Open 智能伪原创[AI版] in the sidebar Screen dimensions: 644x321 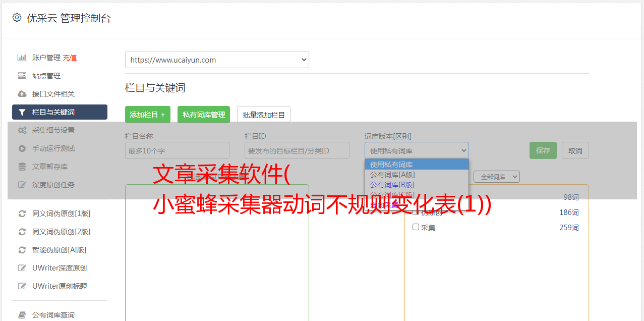[x=59, y=250]
